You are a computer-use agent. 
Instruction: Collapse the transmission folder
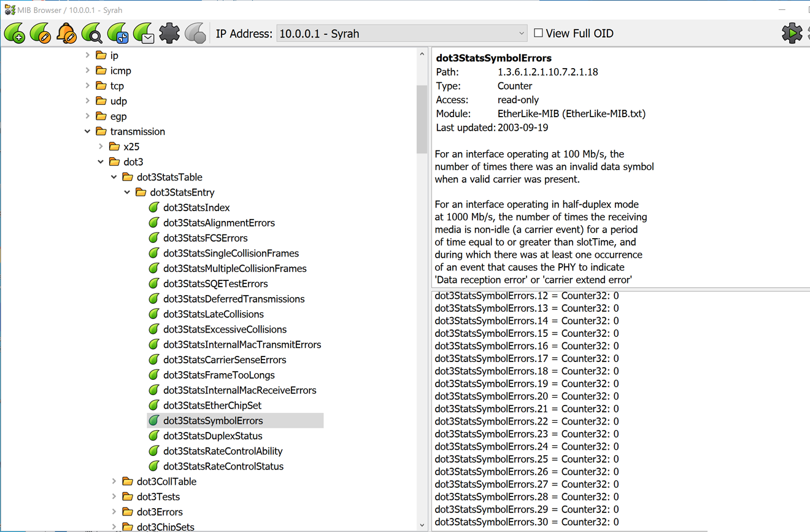coord(87,131)
